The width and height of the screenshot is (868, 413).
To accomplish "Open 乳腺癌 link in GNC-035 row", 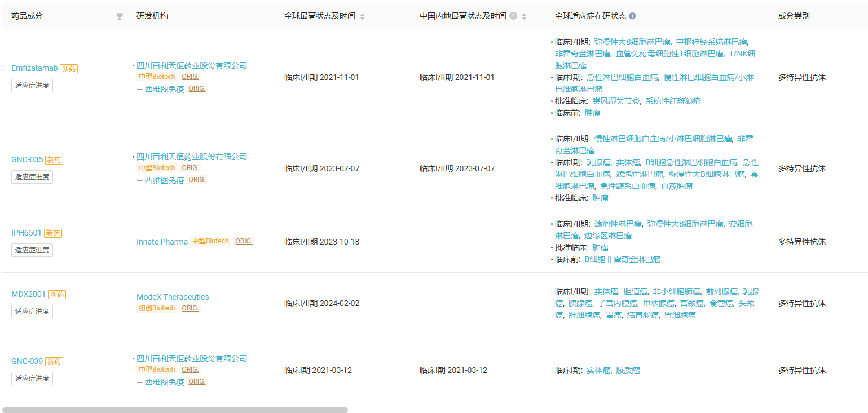I will coord(598,162).
